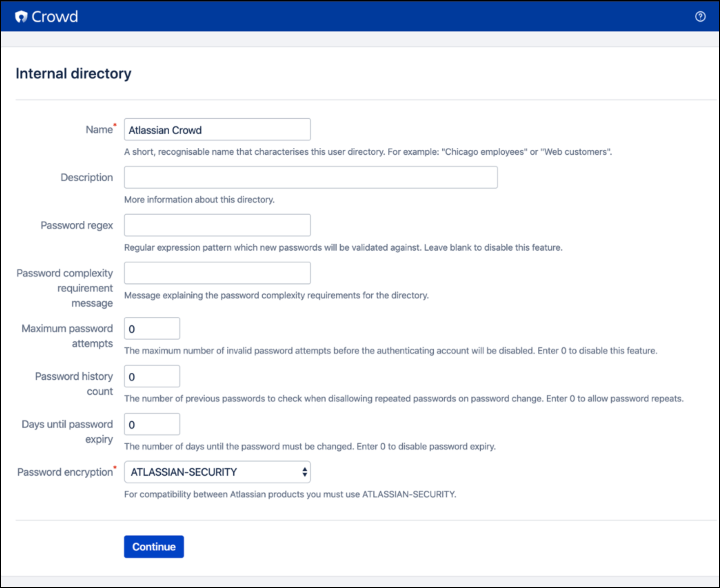720x588 pixels.
Task: Click the Password regex label
Action: [x=77, y=225]
